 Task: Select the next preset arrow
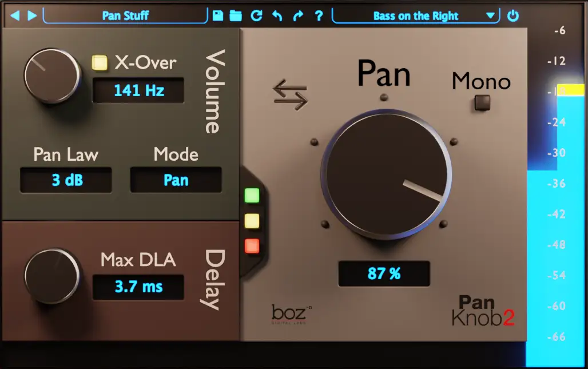[33, 15]
